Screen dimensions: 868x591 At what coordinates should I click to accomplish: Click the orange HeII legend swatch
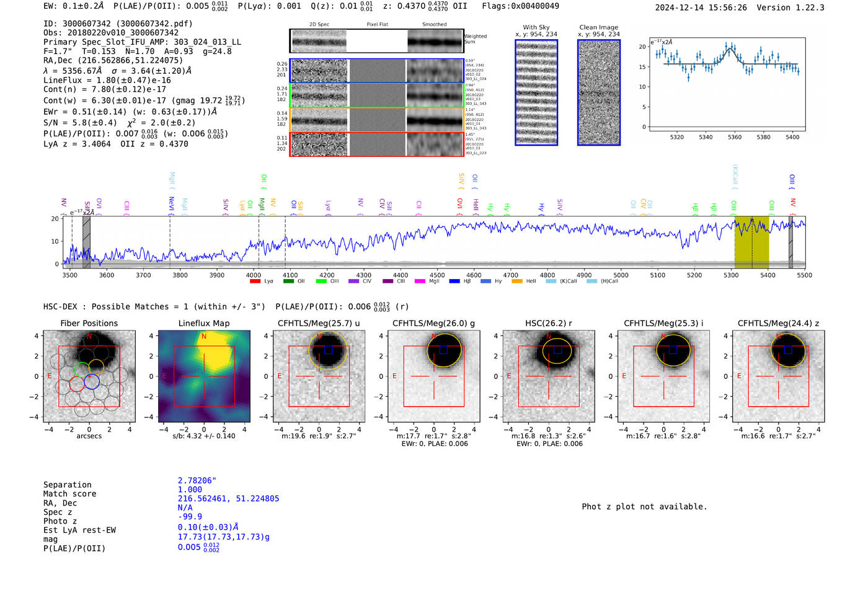tap(517, 282)
